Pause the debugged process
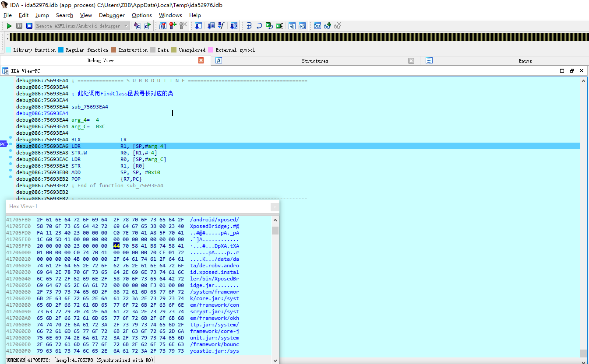589x364 pixels. click(19, 26)
